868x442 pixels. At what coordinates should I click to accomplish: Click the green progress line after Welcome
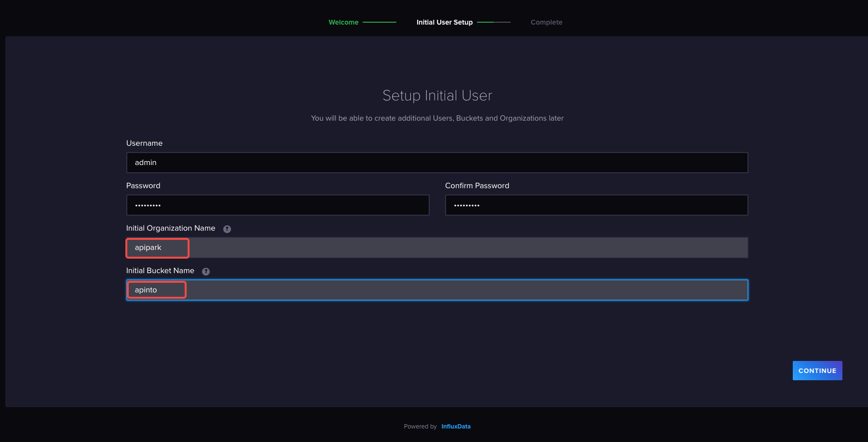tap(380, 22)
